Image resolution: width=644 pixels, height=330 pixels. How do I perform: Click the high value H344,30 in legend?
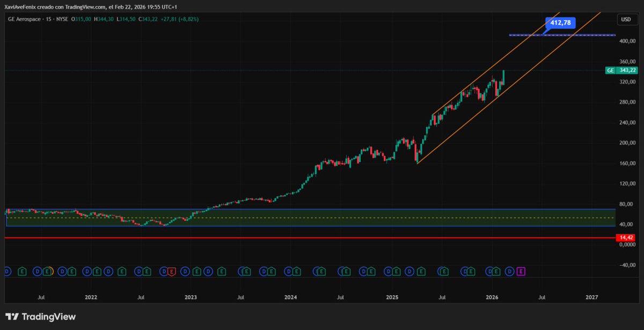pos(104,19)
